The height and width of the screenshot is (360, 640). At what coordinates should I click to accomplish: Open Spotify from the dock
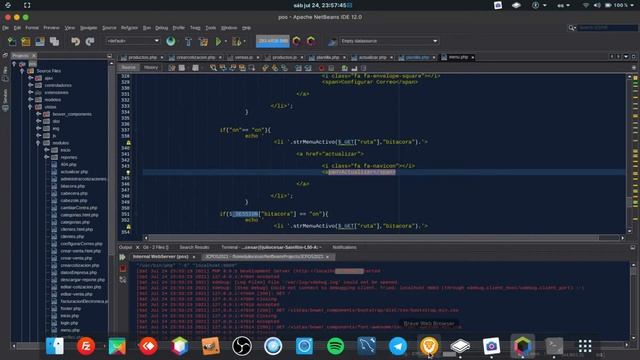tap(336, 346)
